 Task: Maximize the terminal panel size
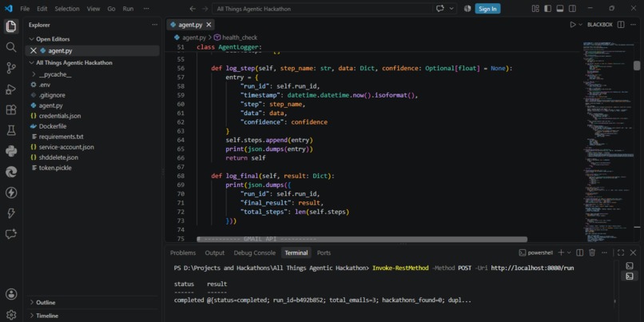click(x=621, y=252)
